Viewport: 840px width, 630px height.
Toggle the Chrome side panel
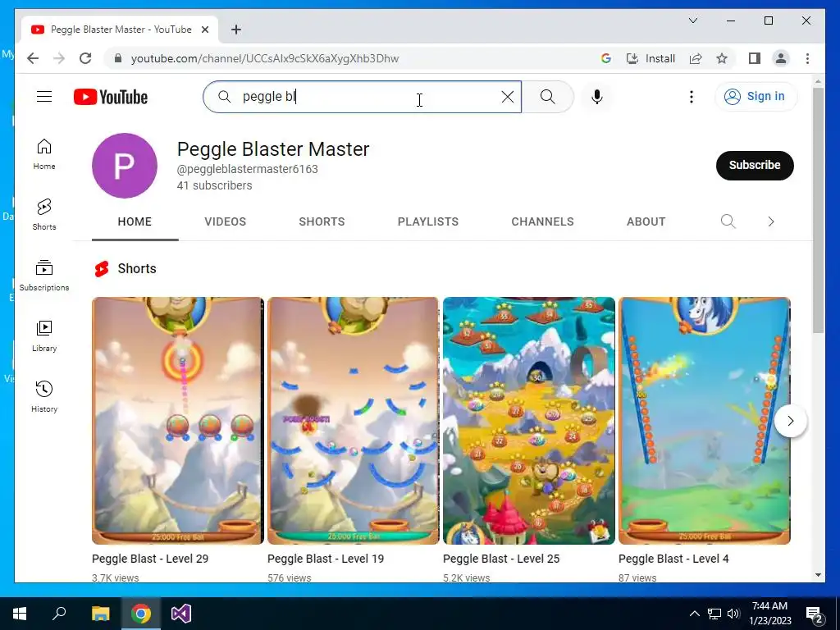click(755, 58)
